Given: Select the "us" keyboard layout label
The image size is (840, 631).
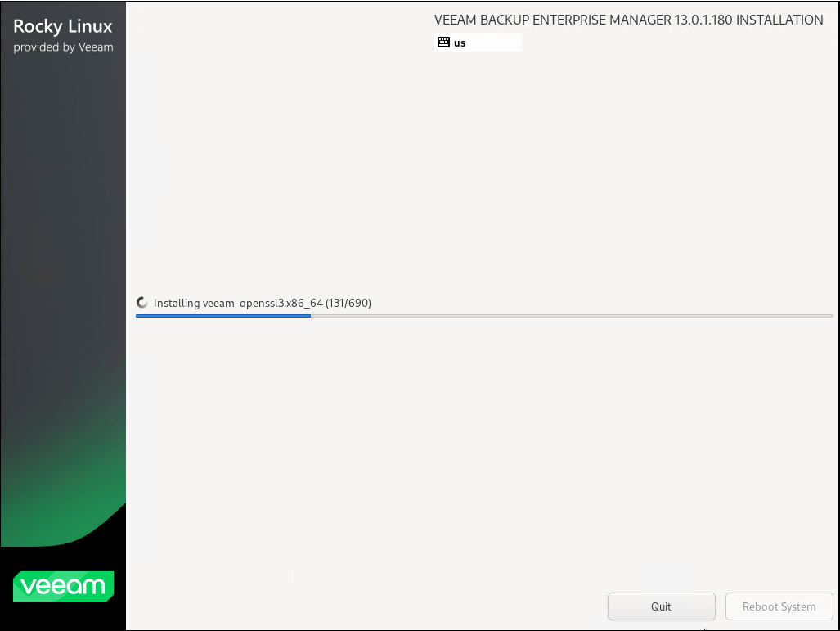Looking at the screenshot, I should tap(460, 43).
